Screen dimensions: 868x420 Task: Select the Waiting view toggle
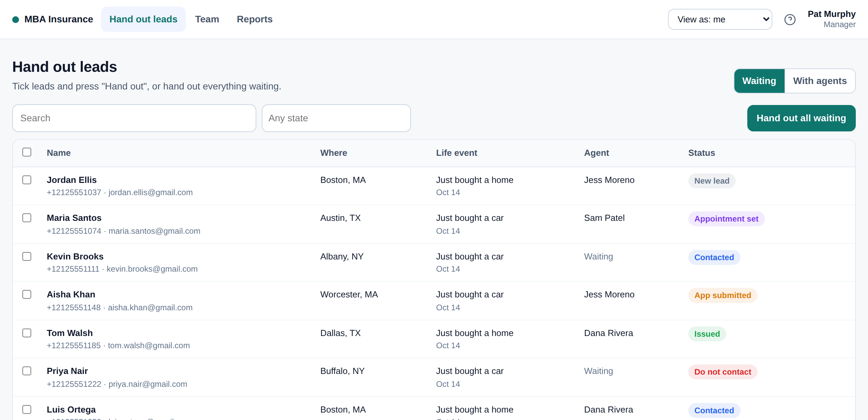coord(759,81)
